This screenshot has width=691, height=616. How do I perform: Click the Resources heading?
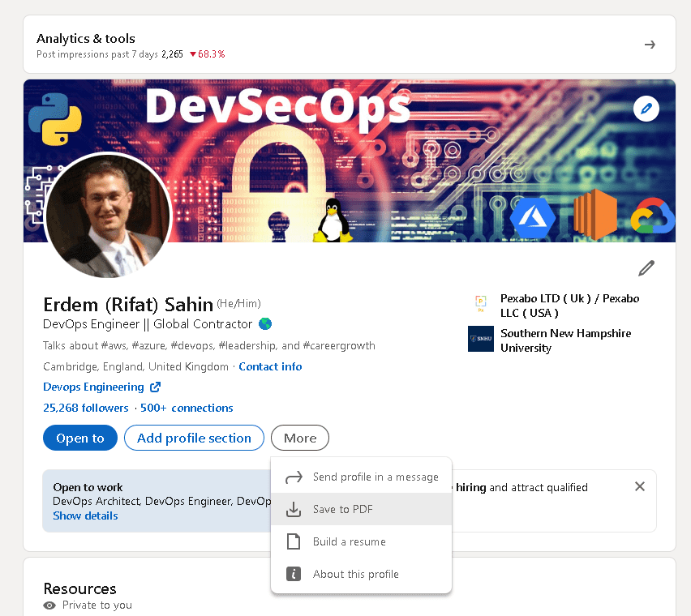pyautogui.click(x=79, y=588)
